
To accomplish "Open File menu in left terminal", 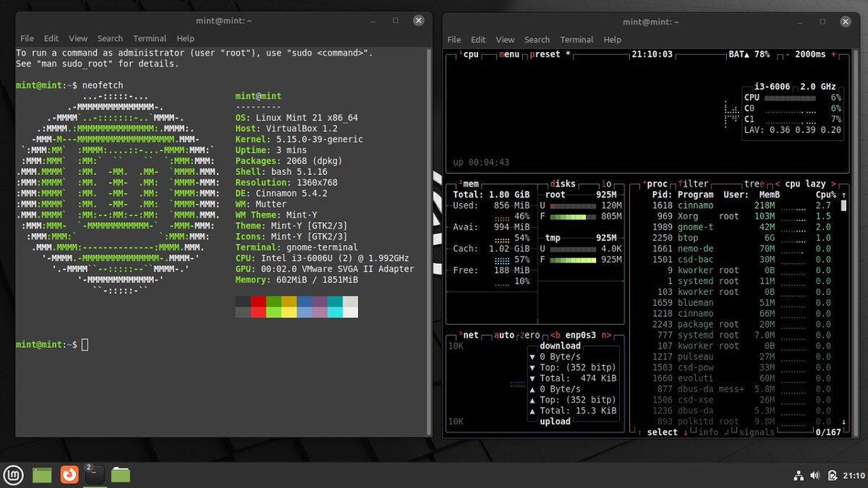I will click(x=27, y=38).
